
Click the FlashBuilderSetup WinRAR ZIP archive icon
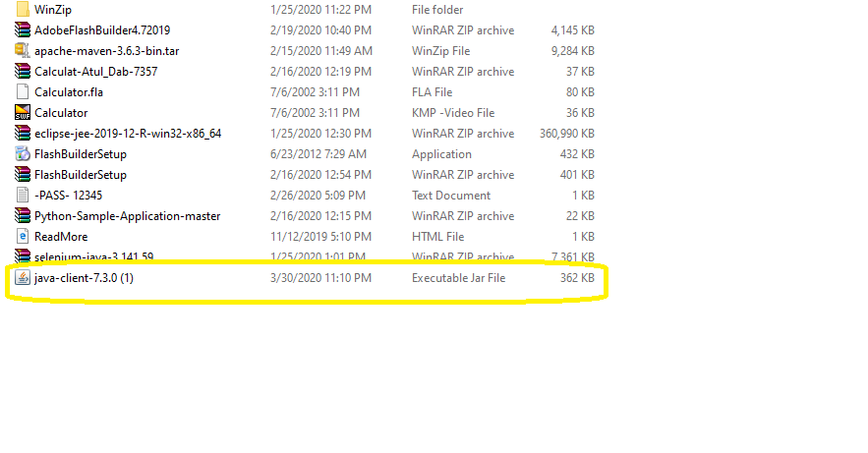pos(23,174)
